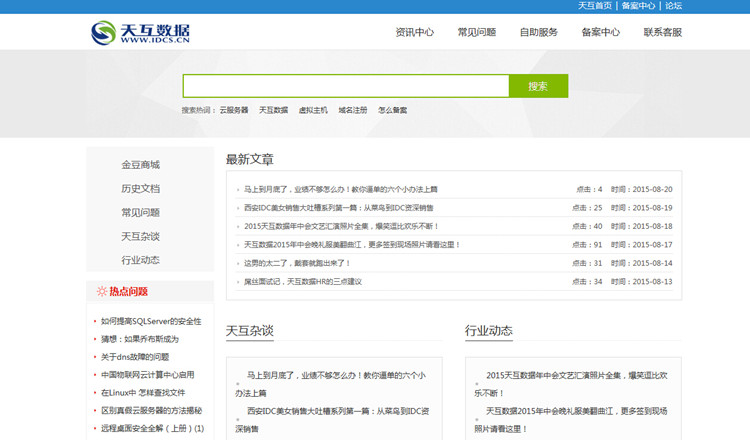Click inside the search input box
This screenshot has width=750, height=440.
click(345, 86)
